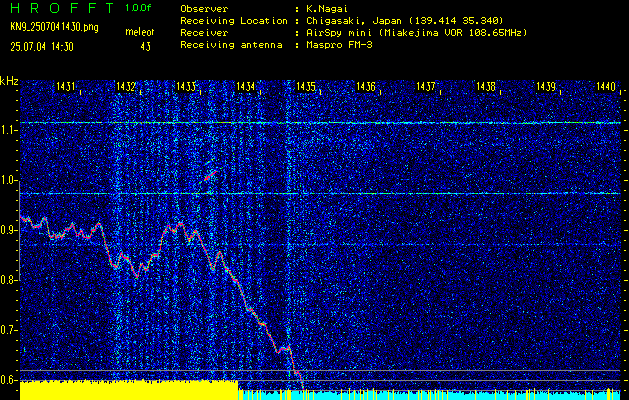The height and width of the screenshot is (400, 629).
Task: Click the 14:39 time marker
Action: pos(546,86)
